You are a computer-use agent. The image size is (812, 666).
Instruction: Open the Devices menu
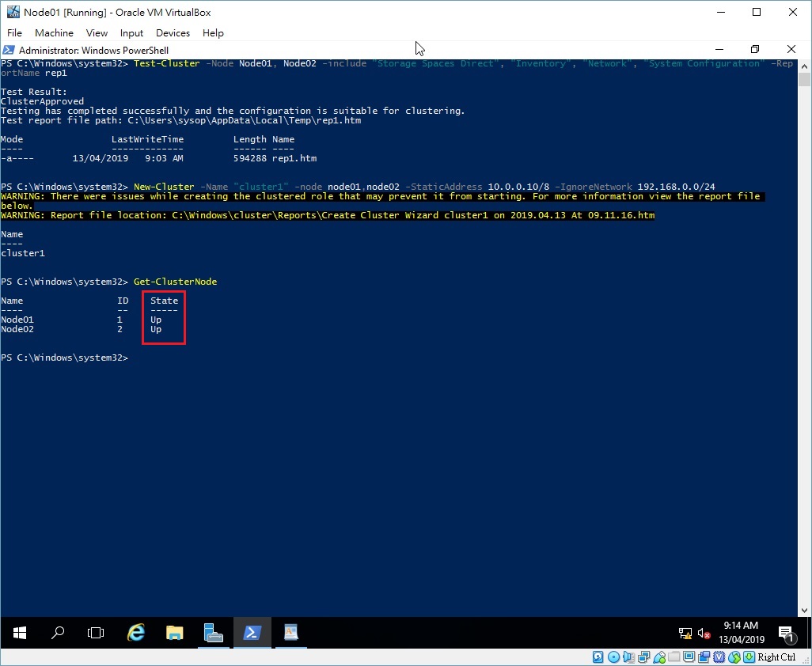point(173,33)
